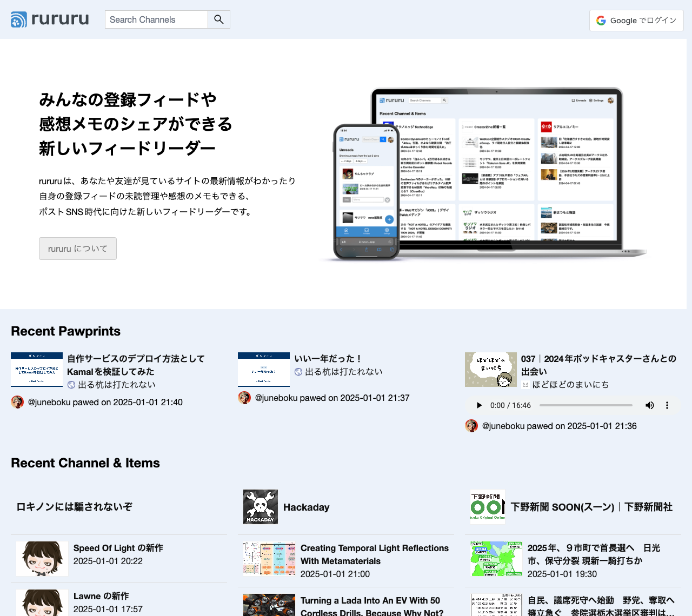Screen dimensions: 692x616
Task: Click the audio seek bar of the podcast player
Action: (585, 405)
